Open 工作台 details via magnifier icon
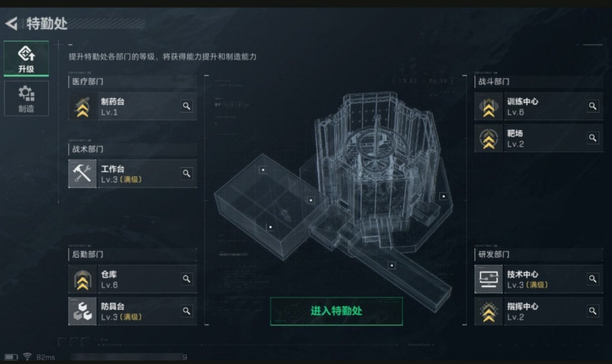The image size is (612, 364). [x=186, y=173]
